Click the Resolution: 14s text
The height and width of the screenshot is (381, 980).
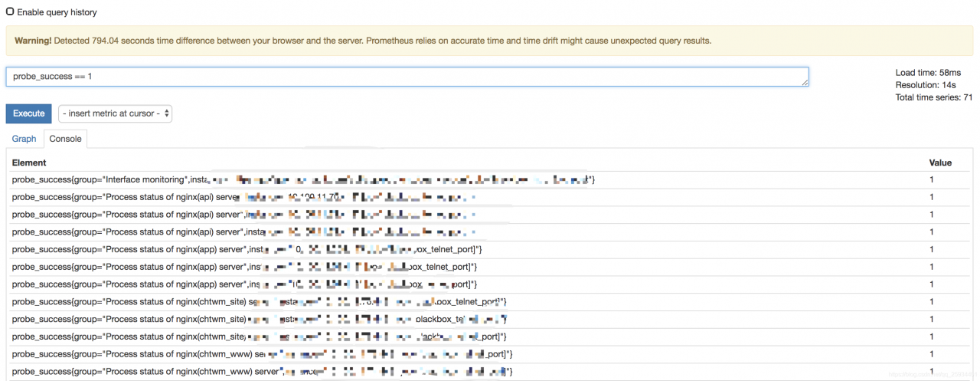(x=925, y=85)
